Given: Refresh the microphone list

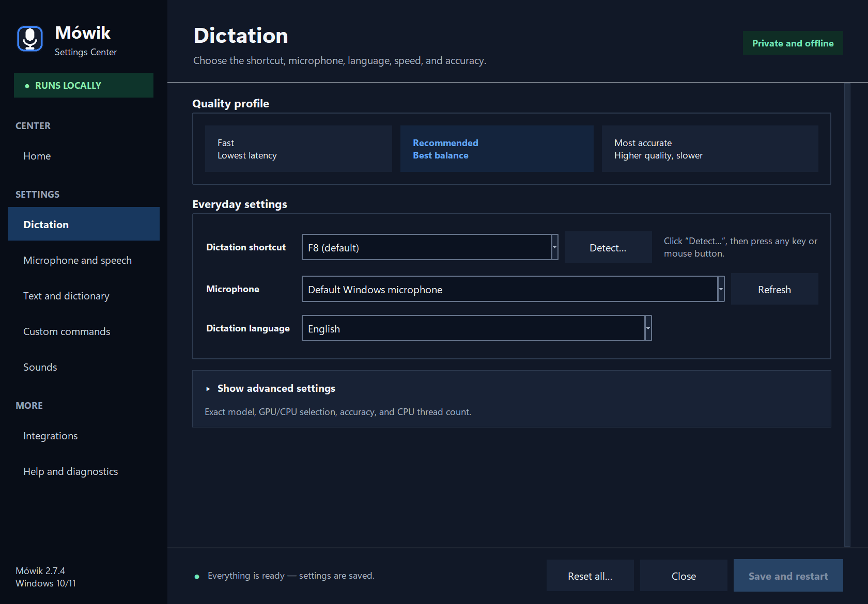Looking at the screenshot, I should pos(774,289).
